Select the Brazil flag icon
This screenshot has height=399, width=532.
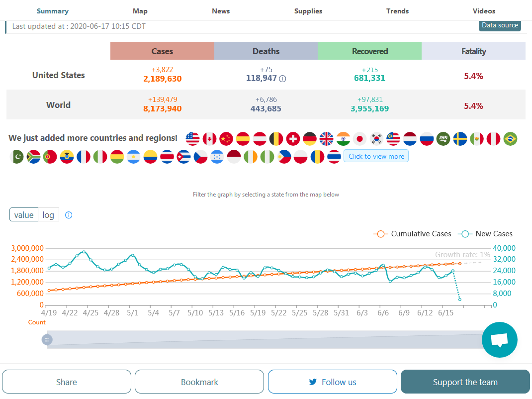click(x=510, y=139)
